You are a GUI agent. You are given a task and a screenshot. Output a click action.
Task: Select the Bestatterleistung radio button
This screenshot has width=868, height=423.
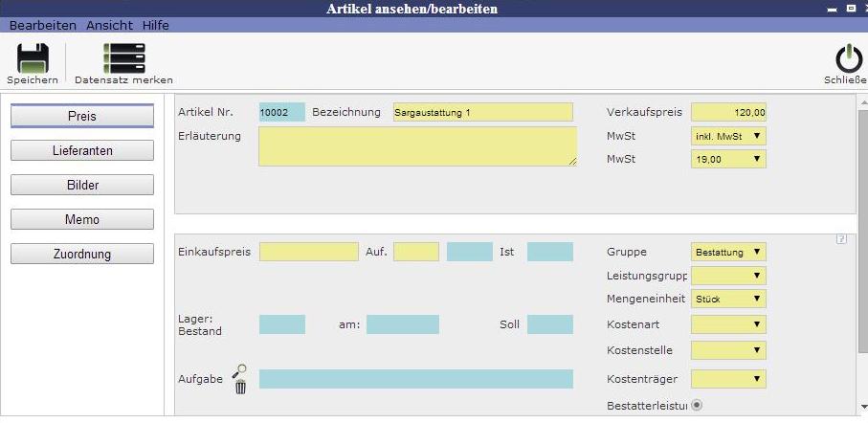pyautogui.click(x=697, y=405)
